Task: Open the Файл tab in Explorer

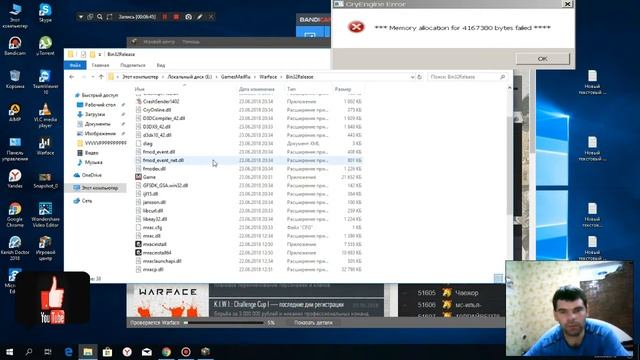Action: click(75, 65)
